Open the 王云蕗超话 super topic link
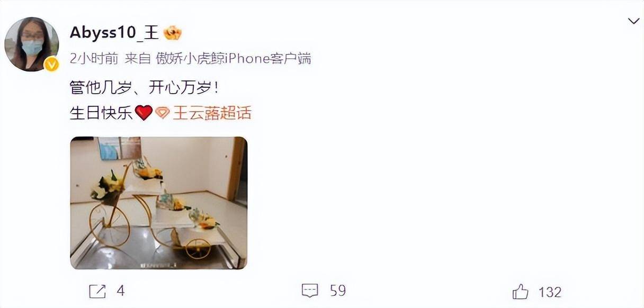Image resolution: width=644 pixels, height=308 pixels. click(212, 113)
